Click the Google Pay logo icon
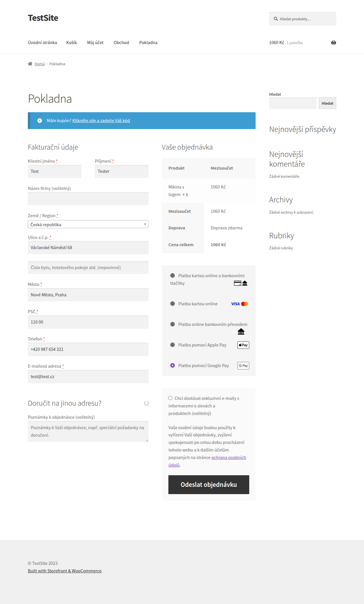This screenshot has height=604, width=364. (243, 366)
